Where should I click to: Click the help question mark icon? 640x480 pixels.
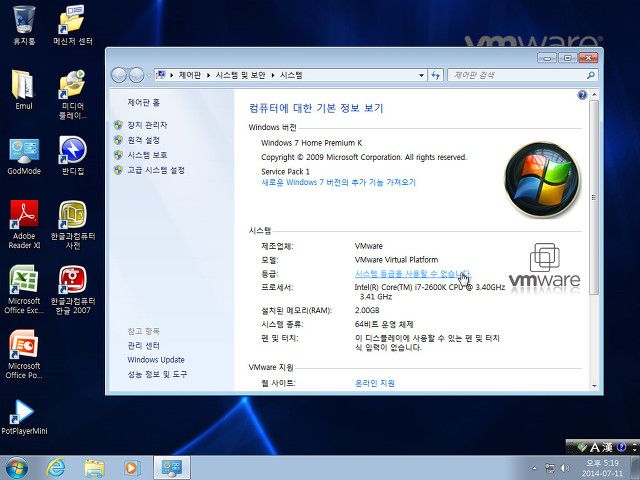582,95
